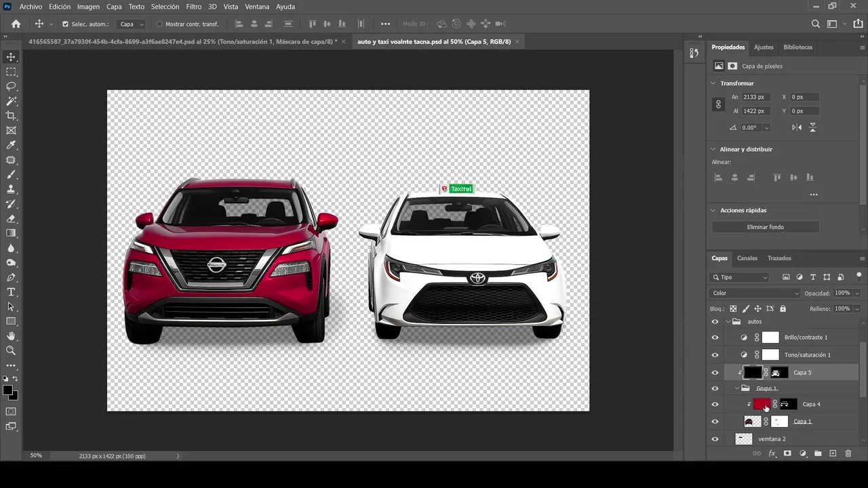This screenshot has width=868, height=488.
Task: Select the Move tool in toolbox
Action: [11, 57]
